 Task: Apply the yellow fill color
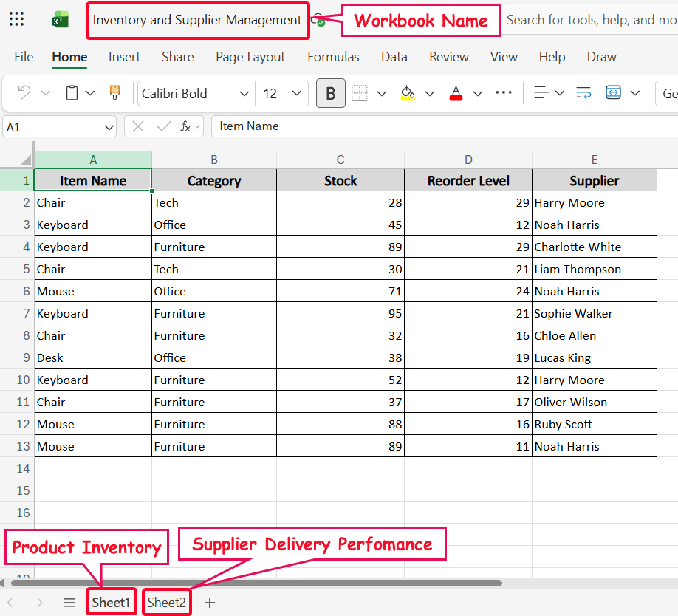(408, 93)
